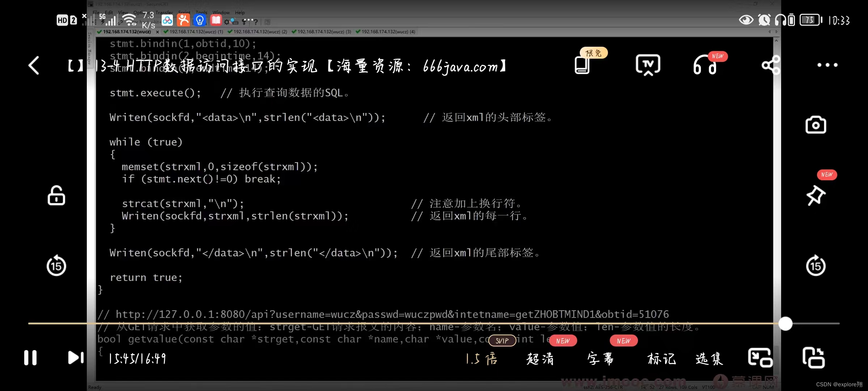Close the first 192.168.174.132(wucz) tab
Screen dimensions: 868x391
(x=157, y=32)
